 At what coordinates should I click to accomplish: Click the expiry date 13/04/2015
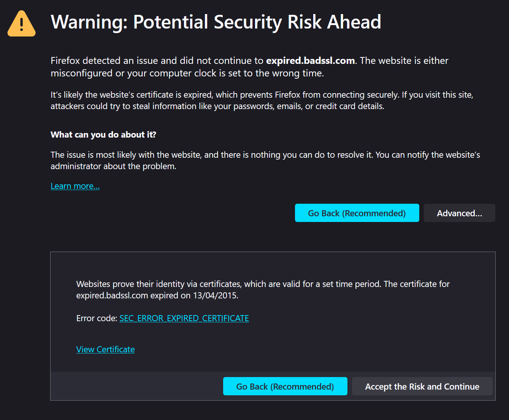215,295
